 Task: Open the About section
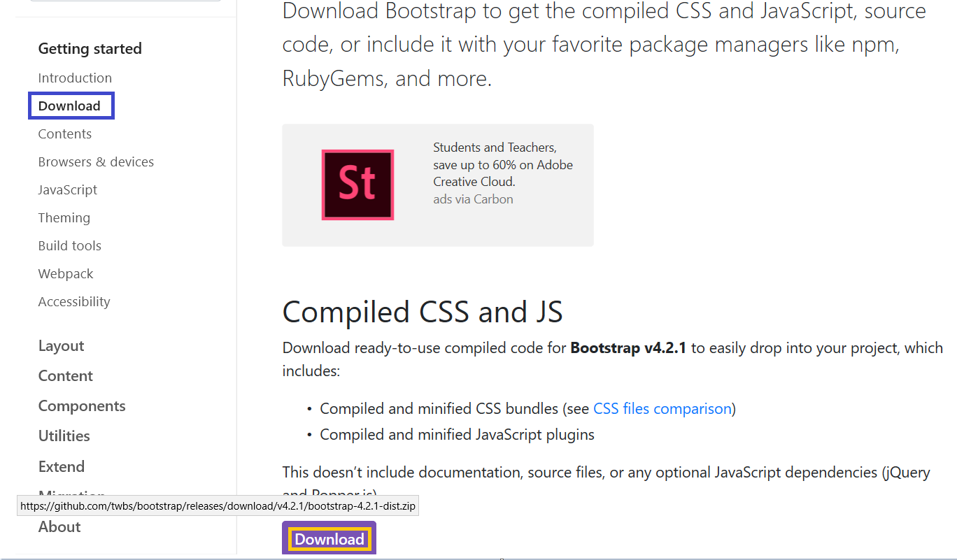click(59, 526)
